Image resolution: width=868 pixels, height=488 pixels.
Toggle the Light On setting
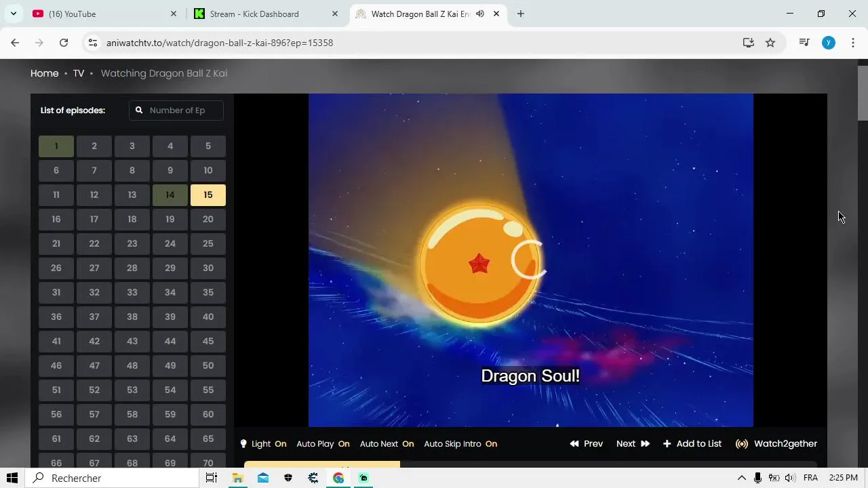[263, 444]
